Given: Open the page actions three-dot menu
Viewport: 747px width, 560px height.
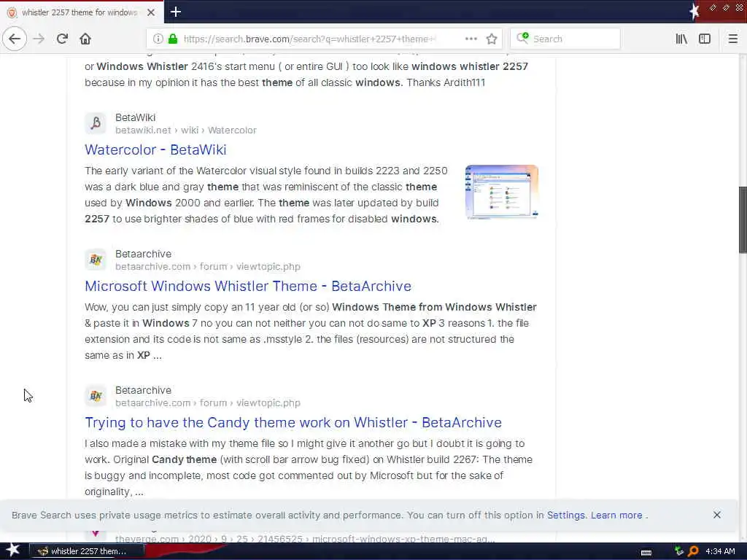Looking at the screenshot, I should pyautogui.click(x=471, y=39).
